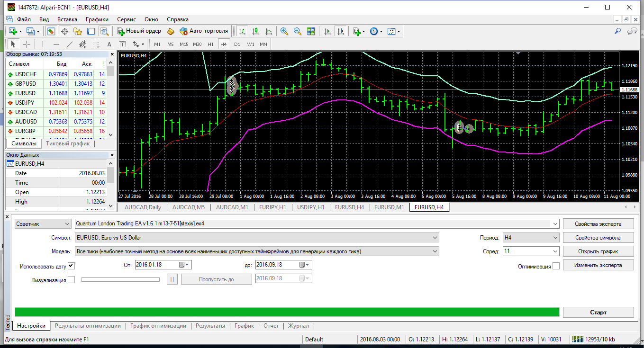Open the search magnifier at toolbar right
The height and width of the screenshot is (348, 644).
(x=618, y=31)
